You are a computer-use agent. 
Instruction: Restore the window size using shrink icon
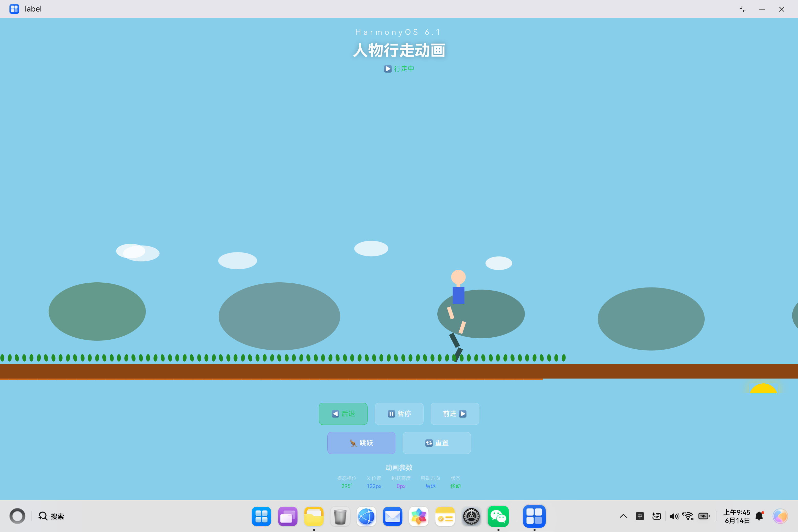743,9
